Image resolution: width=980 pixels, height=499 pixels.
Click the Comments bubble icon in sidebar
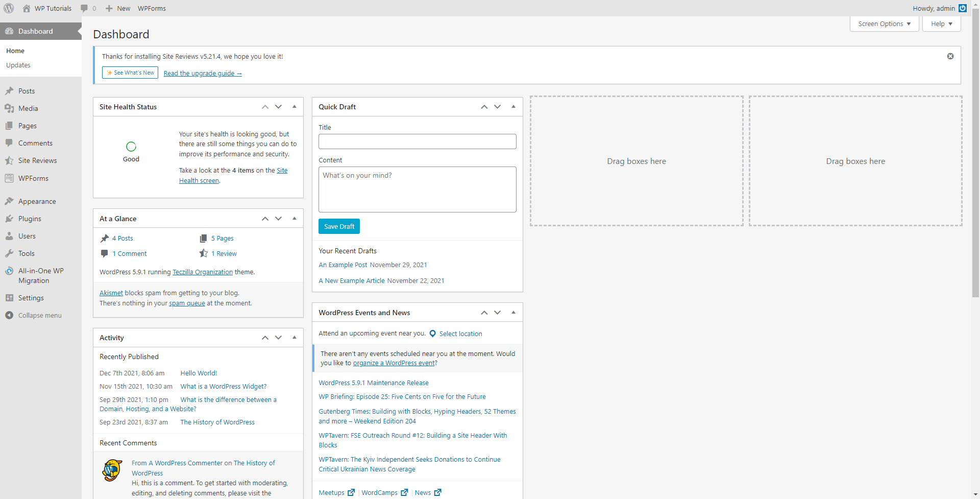[9, 143]
